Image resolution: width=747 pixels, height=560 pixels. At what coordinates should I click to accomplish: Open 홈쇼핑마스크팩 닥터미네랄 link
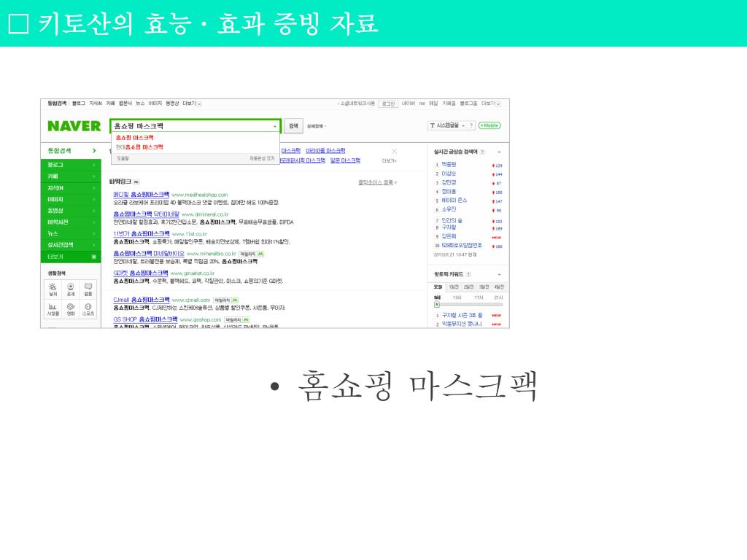[146, 214]
